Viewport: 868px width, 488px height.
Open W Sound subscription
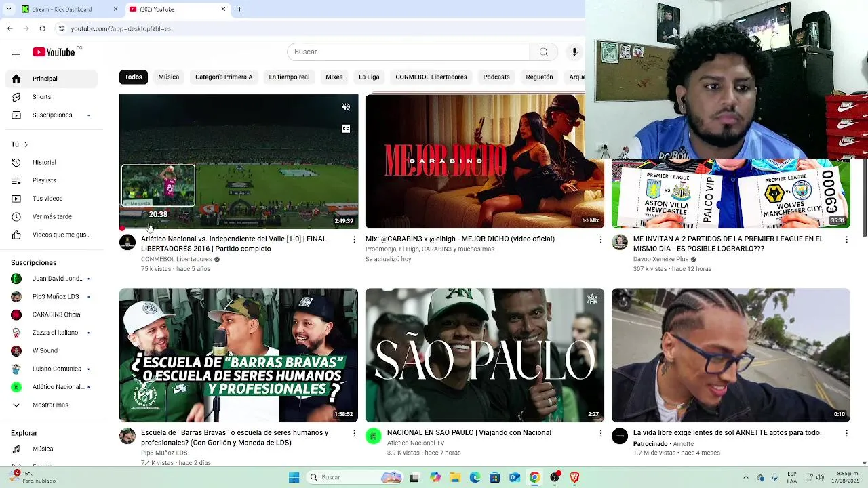pyautogui.click(x=52, y=351)
